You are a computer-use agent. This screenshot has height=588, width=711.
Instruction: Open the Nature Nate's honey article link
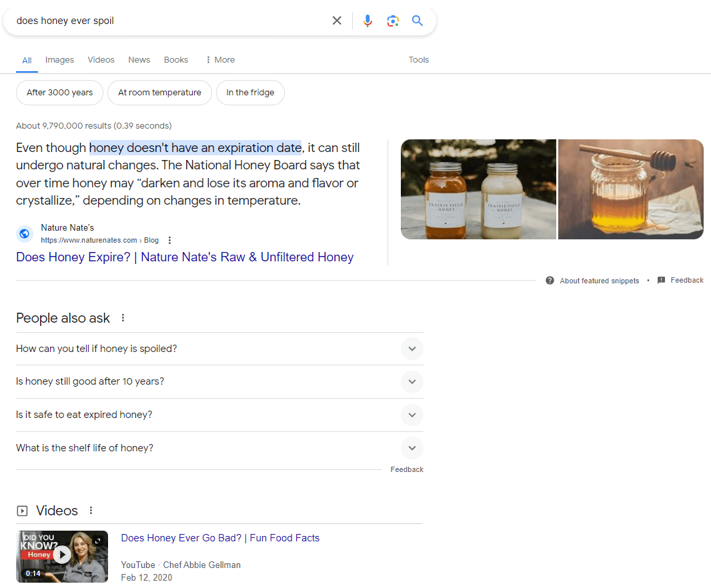click(184, 257)
